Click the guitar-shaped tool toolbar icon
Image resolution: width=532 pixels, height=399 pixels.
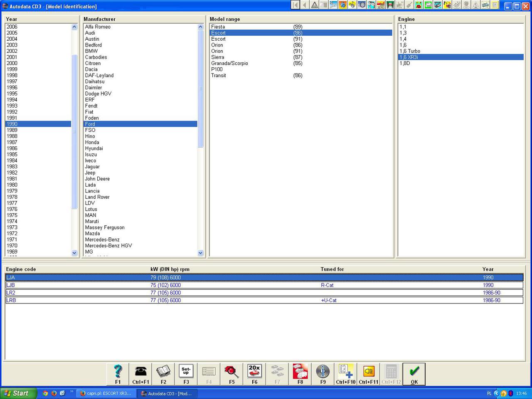point(409,5)
